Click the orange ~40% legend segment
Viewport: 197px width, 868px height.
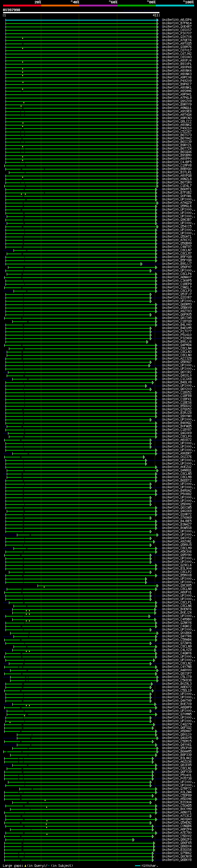click(x=60, y=6)
